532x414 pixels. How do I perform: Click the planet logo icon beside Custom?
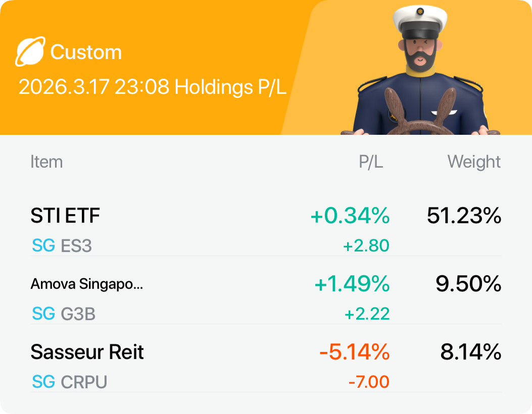tap(30, 51)
